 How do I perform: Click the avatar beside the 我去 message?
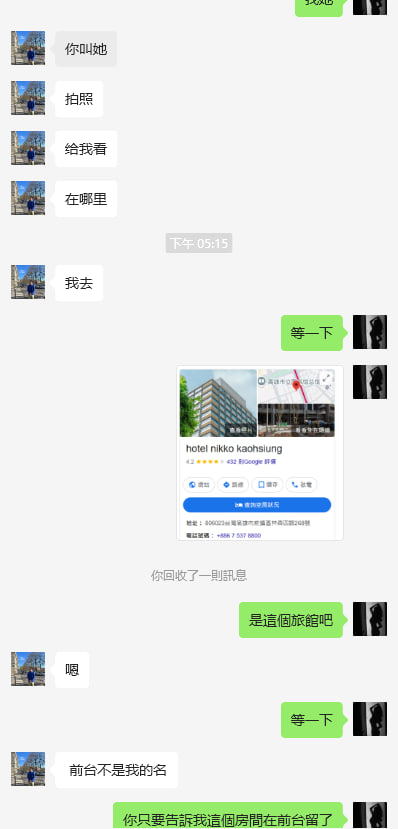(28, 282)
